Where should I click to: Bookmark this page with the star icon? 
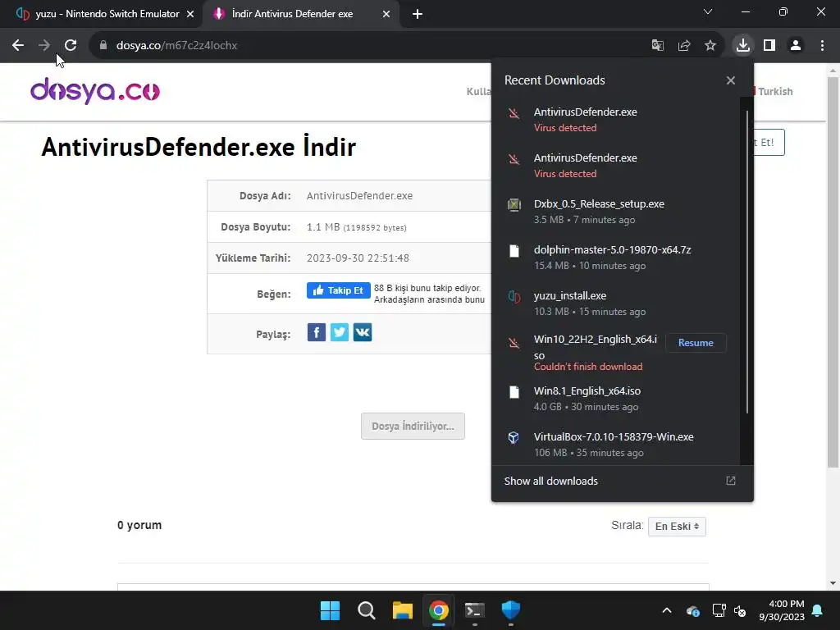tap(710, 46)
